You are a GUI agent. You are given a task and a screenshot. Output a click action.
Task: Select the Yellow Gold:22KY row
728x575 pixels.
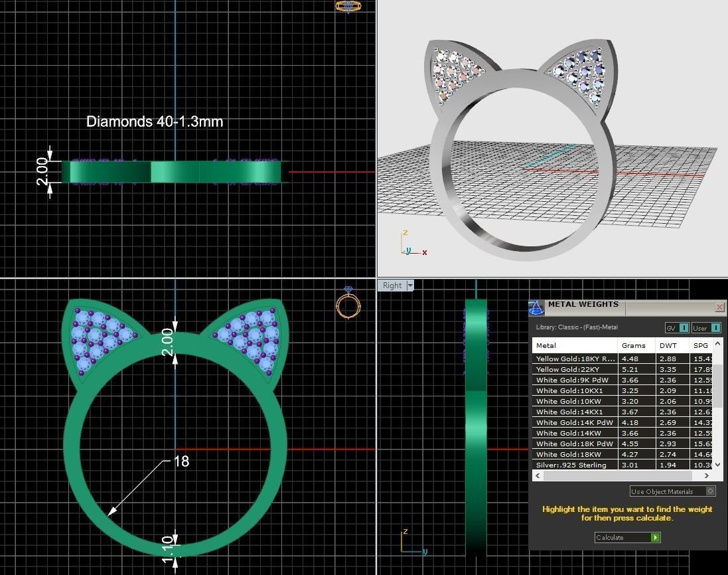click(x=622, y=369)
